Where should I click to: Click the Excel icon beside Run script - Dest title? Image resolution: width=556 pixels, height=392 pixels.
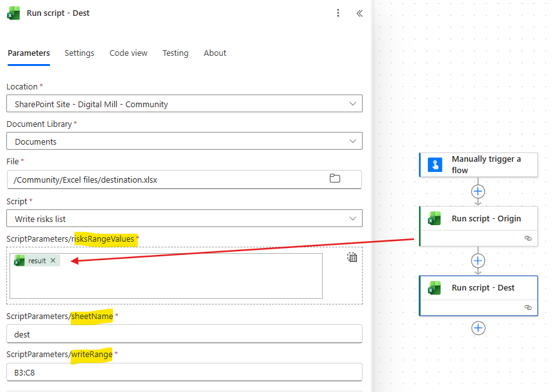(x=13, y=13)
